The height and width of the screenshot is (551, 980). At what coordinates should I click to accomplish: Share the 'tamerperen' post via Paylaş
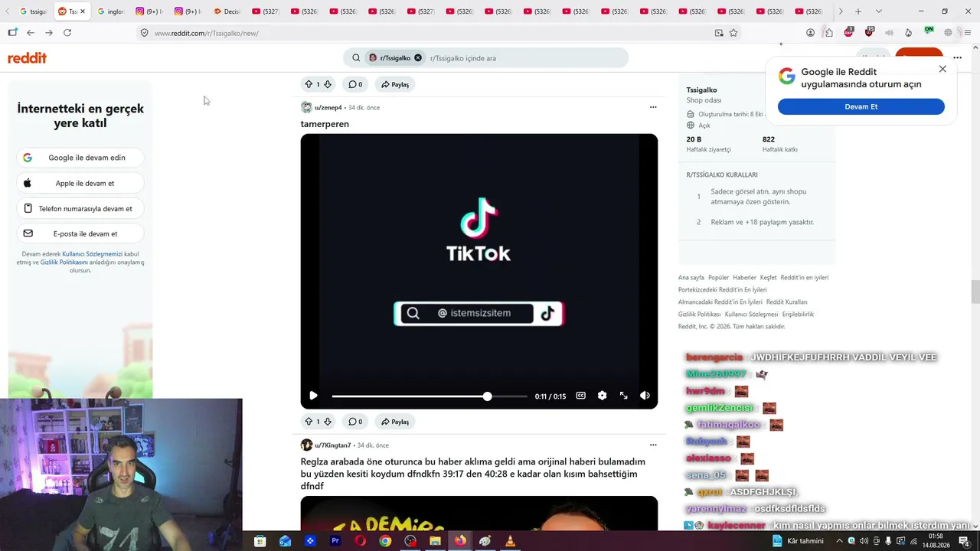pos(395,421)
